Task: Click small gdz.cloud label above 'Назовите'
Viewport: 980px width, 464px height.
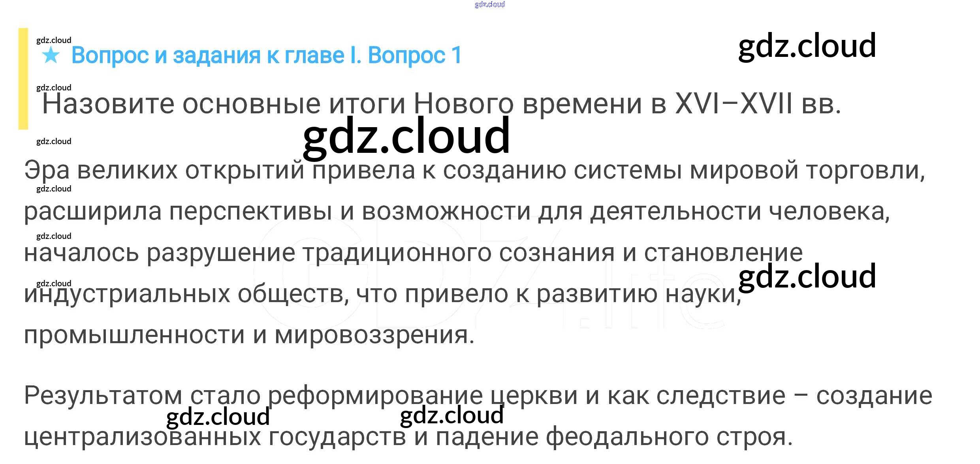Action: point(54,88)
